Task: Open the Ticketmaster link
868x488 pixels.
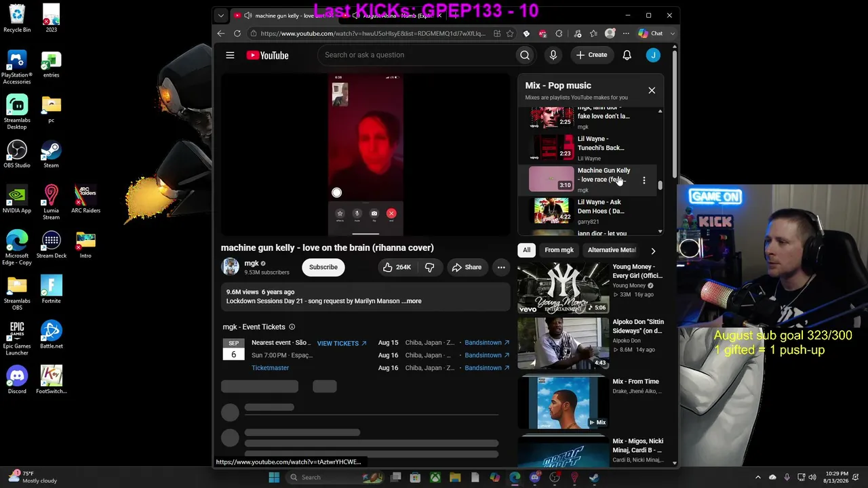Action: pyautogui.click(x=270, y=368)
